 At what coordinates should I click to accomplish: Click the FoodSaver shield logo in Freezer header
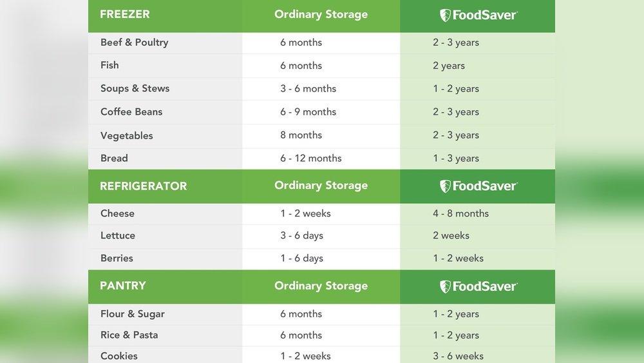pos(446,15)
